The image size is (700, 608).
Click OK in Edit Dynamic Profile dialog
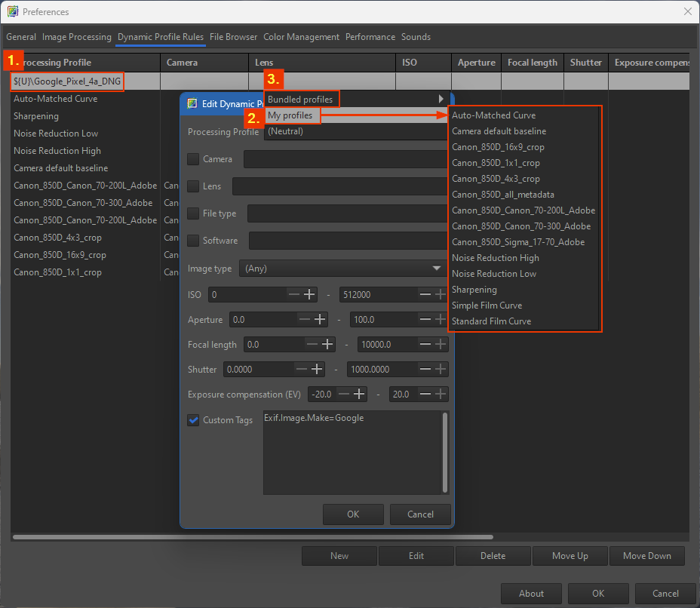(x=353, y=514)
